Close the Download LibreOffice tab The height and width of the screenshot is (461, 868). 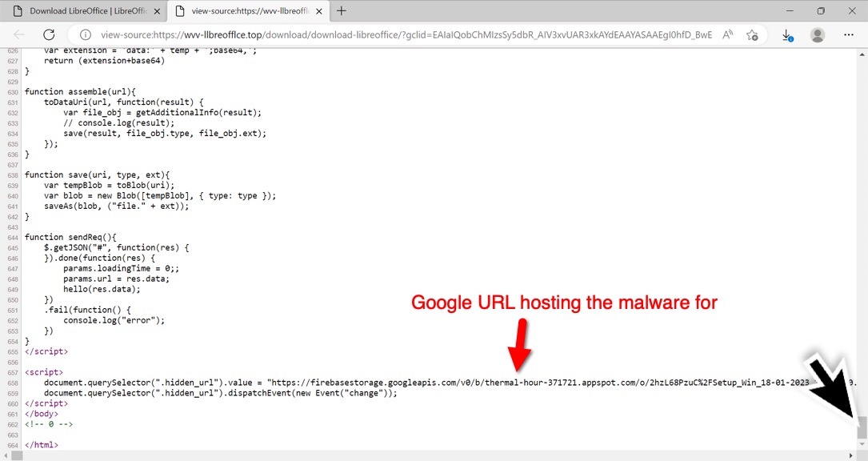point(157,11)
